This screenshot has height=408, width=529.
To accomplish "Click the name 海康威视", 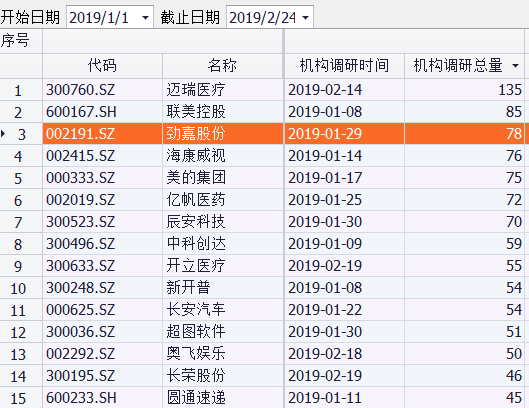I will pos(196,156).
